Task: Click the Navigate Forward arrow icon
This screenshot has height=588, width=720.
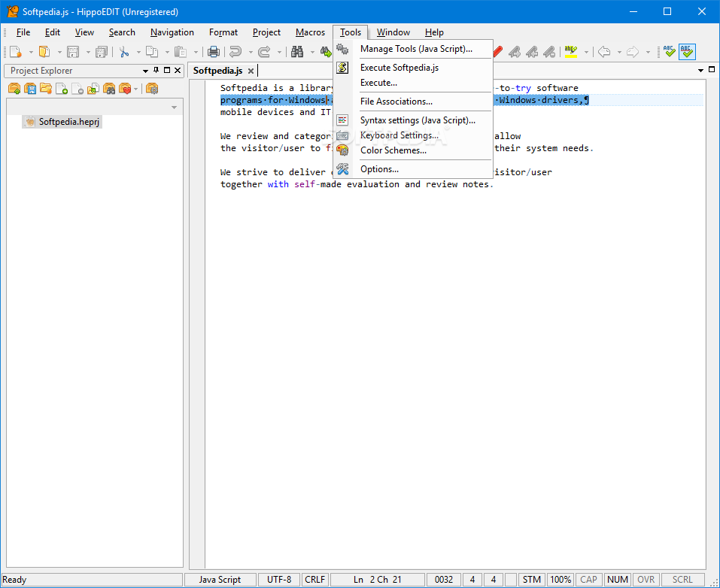Action: (x=633, y=51)
